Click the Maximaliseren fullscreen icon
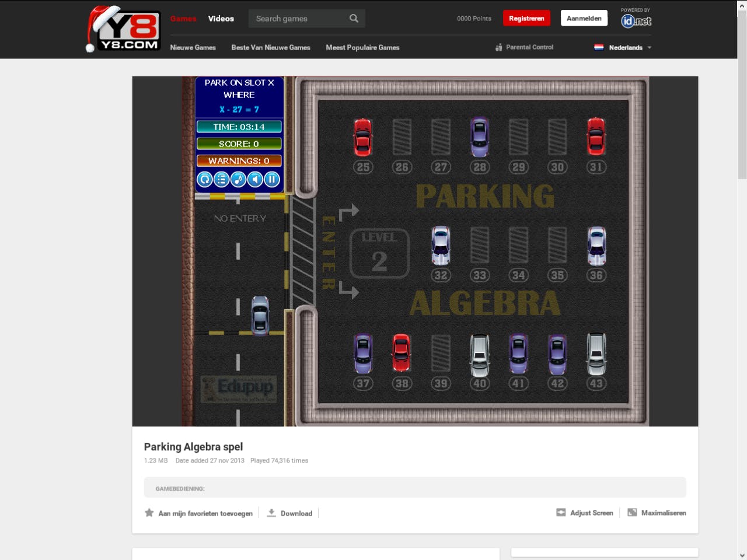 [632, 512]
